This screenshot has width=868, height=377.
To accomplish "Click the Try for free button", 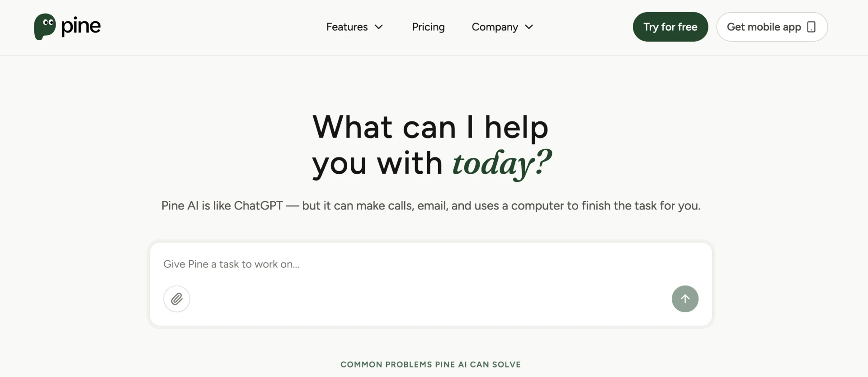I will (x=670, y=27).
